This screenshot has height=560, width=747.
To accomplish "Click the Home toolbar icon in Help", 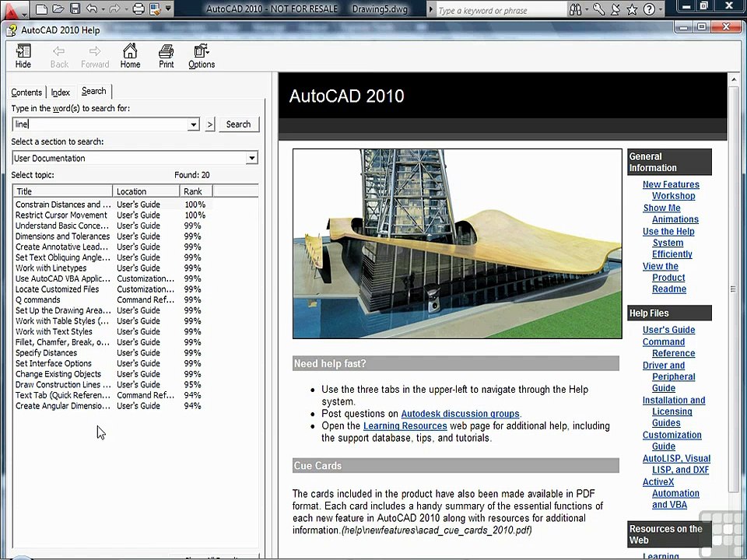I will [x=130, y=56].
